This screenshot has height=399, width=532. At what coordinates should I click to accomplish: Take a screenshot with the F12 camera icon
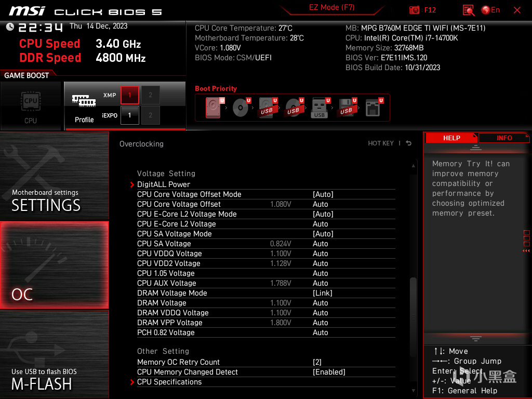pyautogui.click(x=414, y=10)
